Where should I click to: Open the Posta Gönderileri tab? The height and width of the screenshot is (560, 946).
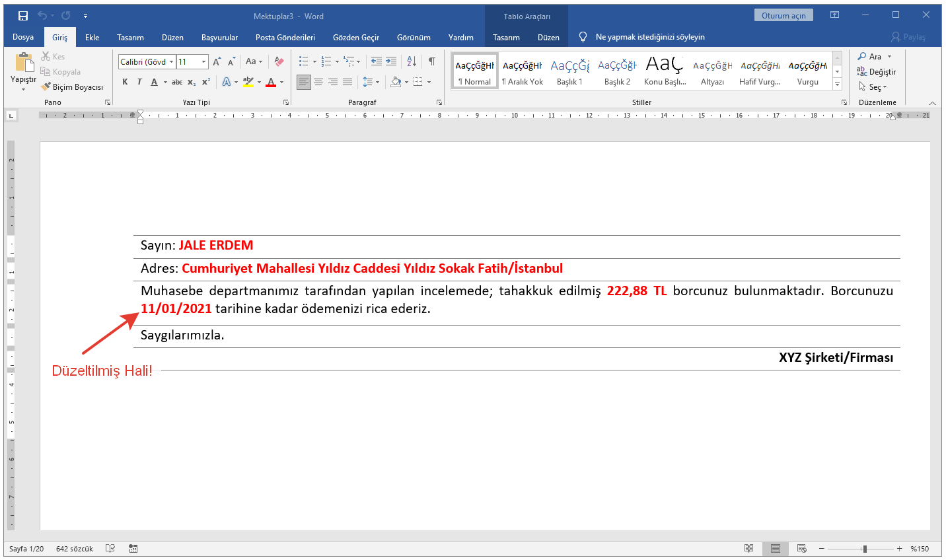[x=285, y=38]
